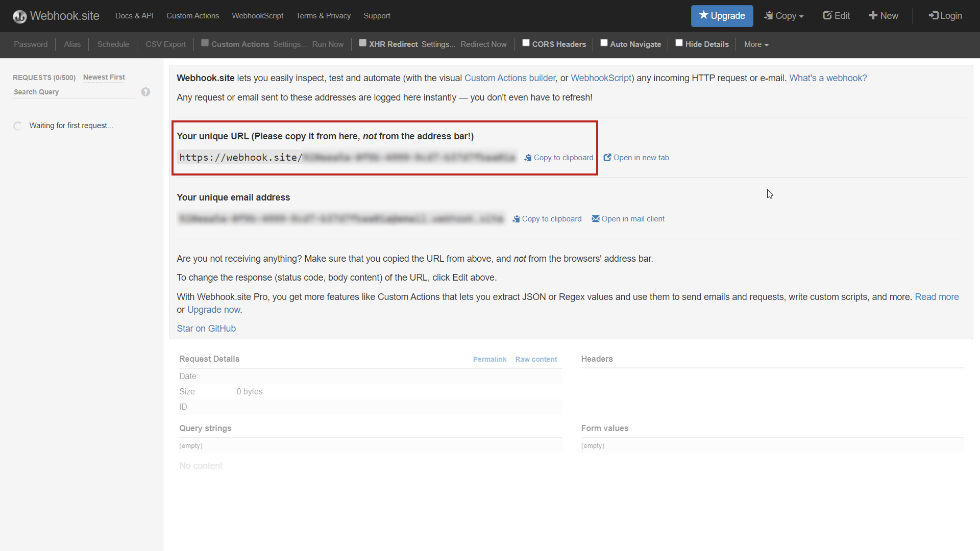Click the envelope icon for mail client
This screenshot has width=980, height=551.
coord(595,219)
